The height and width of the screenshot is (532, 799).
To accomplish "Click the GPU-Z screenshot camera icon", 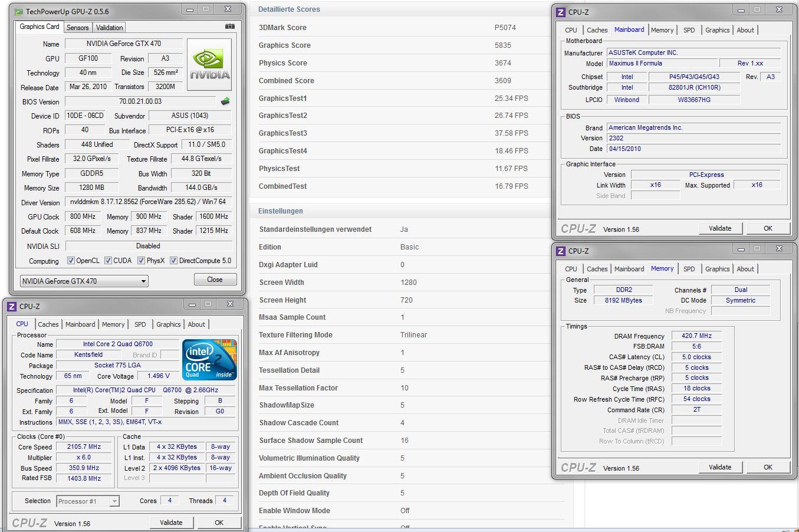I will [230, 27].
